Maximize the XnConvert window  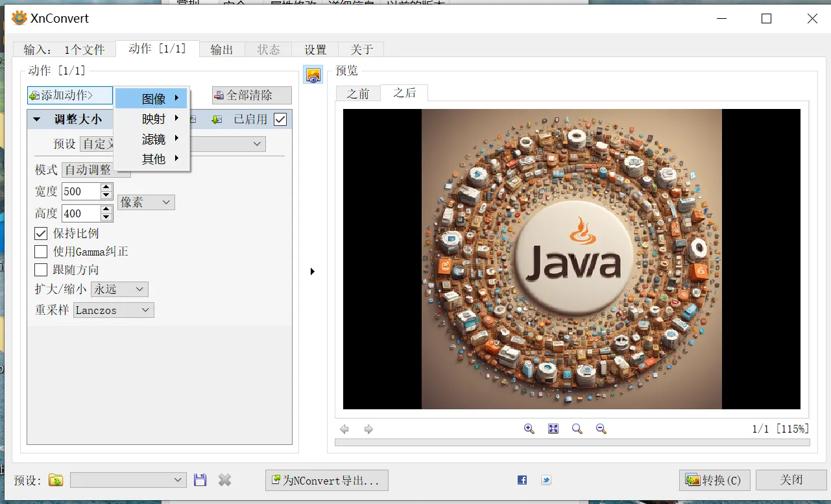tap(766, 19)
